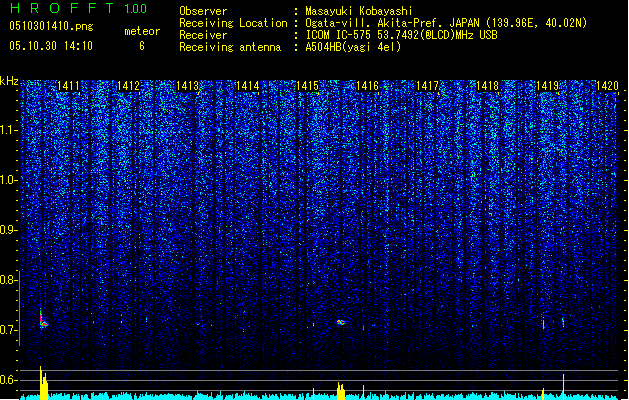Click the 0.8 kHz axis label
Viewport: 629px width, 400px height.
[x=8, y=280]
